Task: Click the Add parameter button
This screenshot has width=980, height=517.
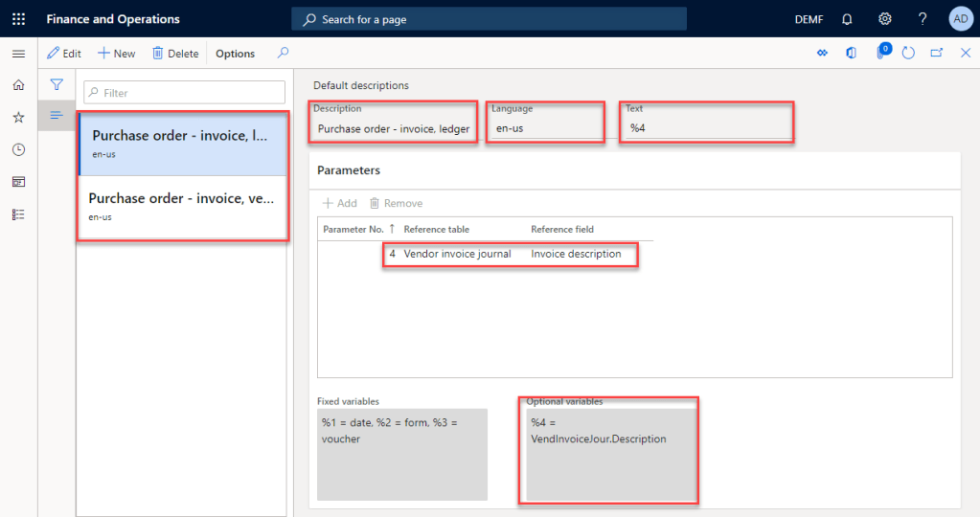Action: click(339, 203)
